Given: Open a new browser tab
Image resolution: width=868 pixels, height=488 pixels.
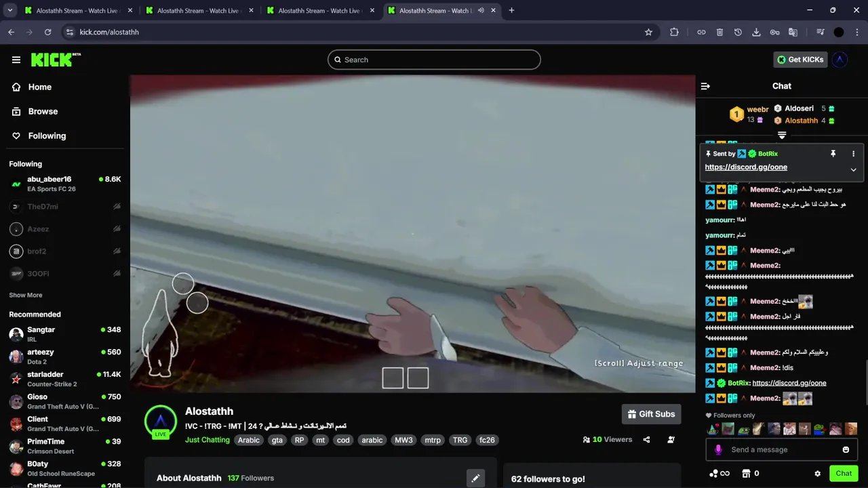Looking at the screenshot, I should click(511, 10).
